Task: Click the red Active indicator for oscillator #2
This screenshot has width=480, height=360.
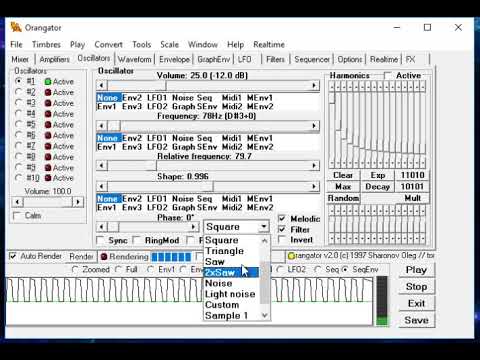Action: pyautogui.click(x=48, y=92)
